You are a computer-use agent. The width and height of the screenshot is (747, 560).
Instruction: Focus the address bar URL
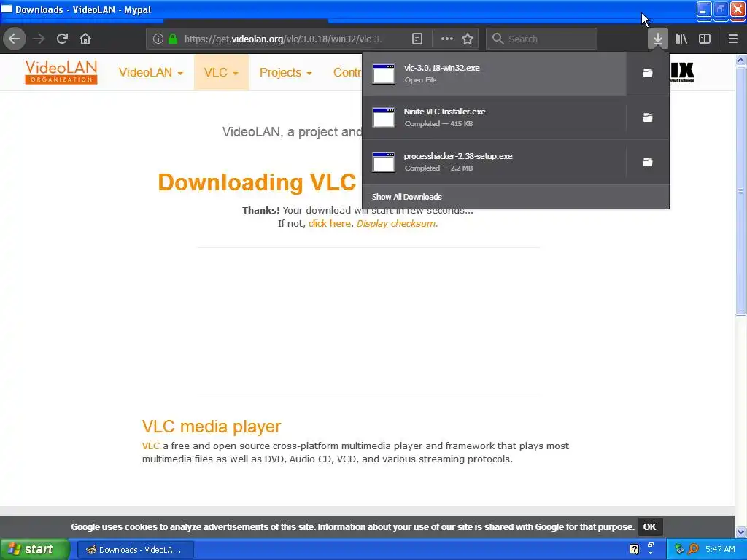[x=282, y=39]
